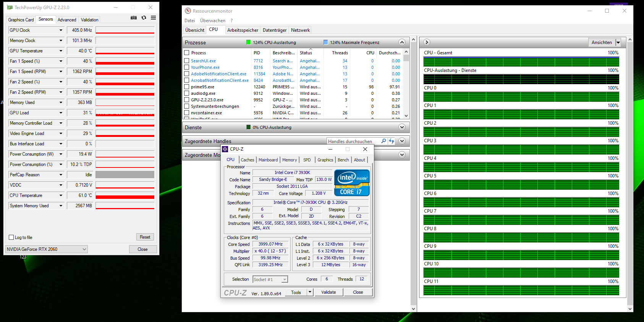Screen dimensions: 644x322
Task: Click the Close button in CPU-Z
Action: point(358,292)
